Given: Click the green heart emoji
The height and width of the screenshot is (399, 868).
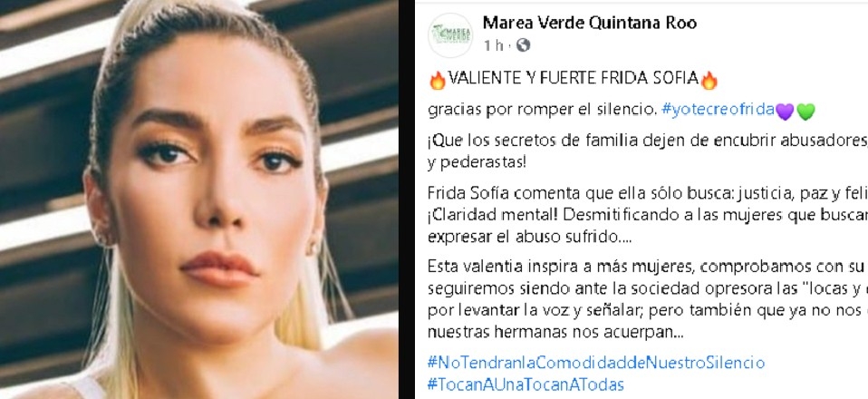Looking at the screenshot, I should click(805, 112).
